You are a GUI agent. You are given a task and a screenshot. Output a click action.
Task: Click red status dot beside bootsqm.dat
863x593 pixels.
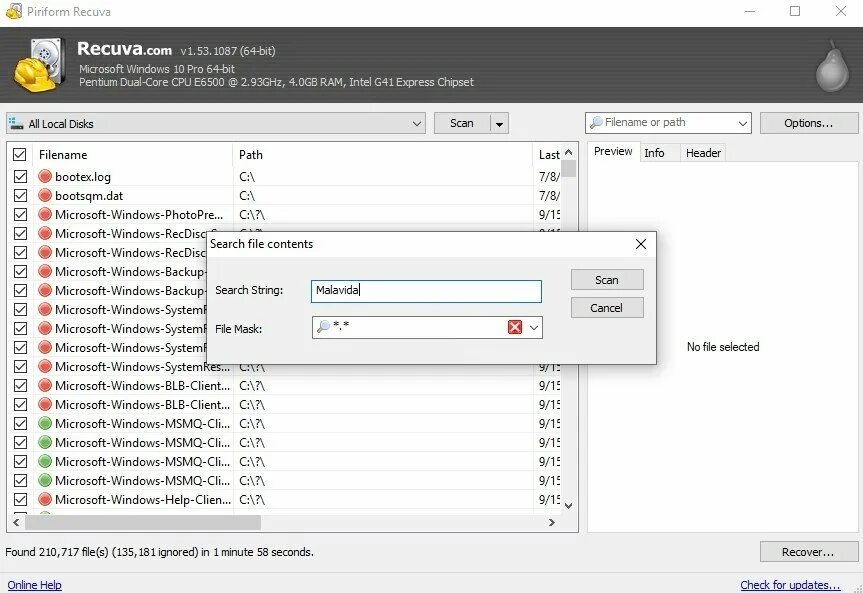[x=45, y=195]
